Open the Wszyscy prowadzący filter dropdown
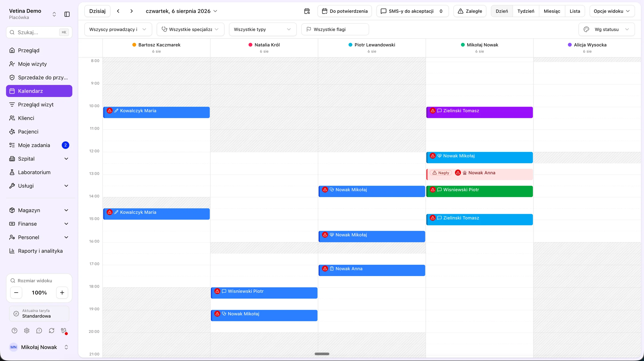This screenshot has height=361, width=644. 118,29
